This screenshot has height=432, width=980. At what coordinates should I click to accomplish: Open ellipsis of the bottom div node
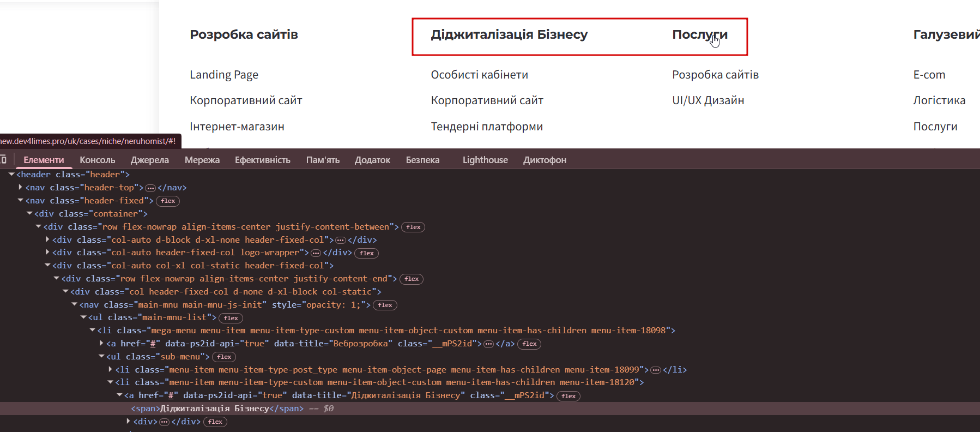coord(164,422)
